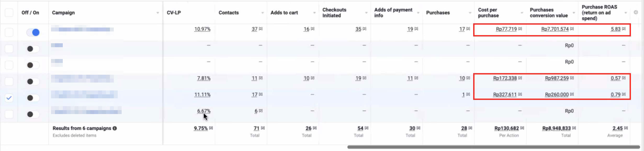Click footnote icon beside 9.75% CV-LP total

pos(211,128)
